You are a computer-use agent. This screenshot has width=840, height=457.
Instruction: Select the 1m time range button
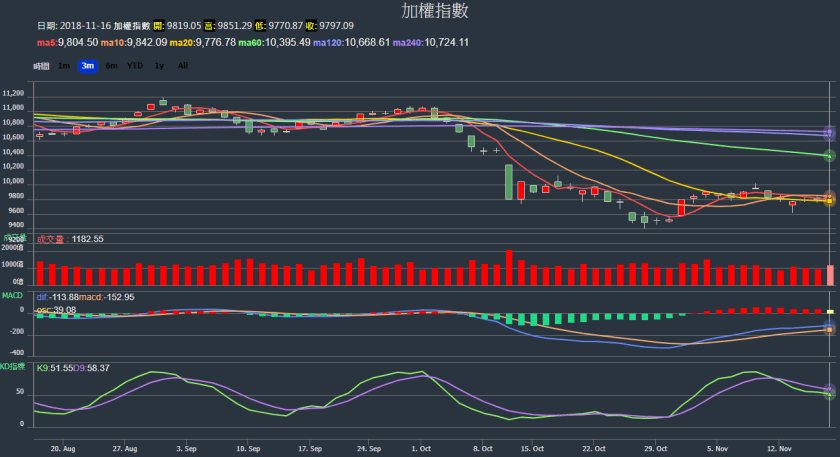[x=64, y=66]
